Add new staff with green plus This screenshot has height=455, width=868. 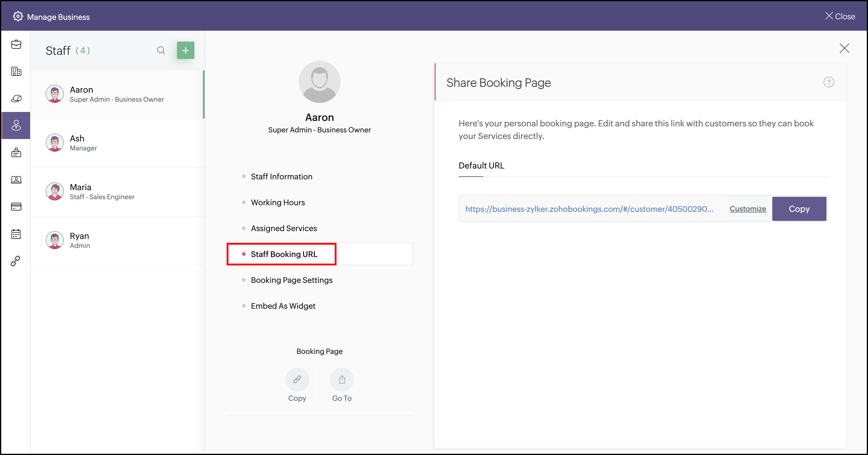tap(185, 51)
